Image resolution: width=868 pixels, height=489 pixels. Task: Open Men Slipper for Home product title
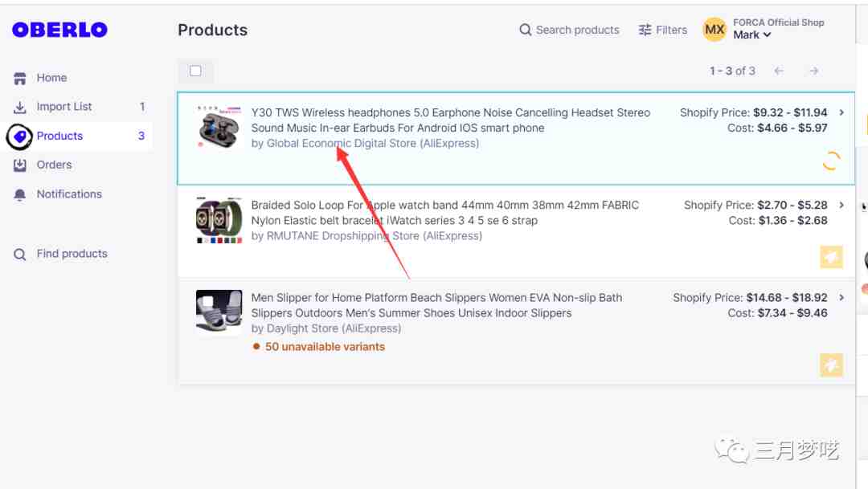(x=436, y=305)
